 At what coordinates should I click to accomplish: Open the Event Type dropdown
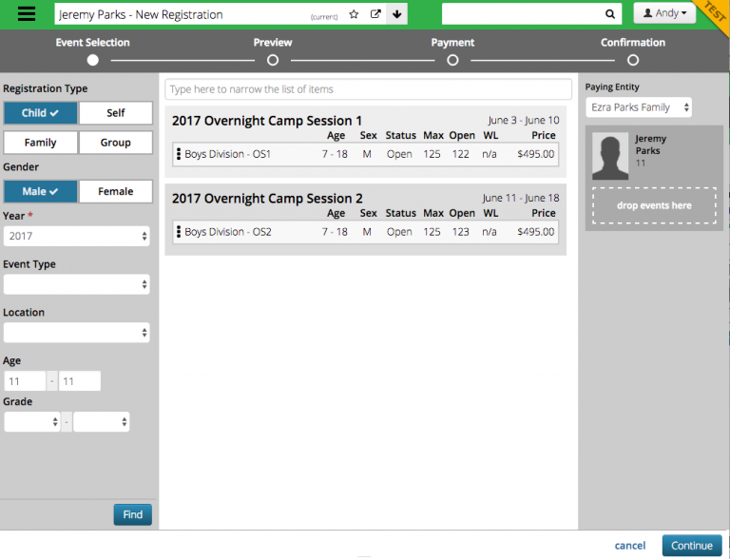coord(76,284)
